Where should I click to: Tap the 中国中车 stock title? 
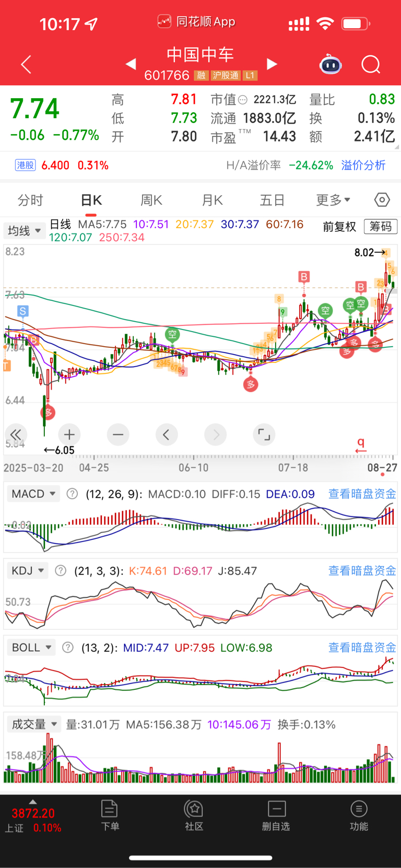(x=200, y=54)
